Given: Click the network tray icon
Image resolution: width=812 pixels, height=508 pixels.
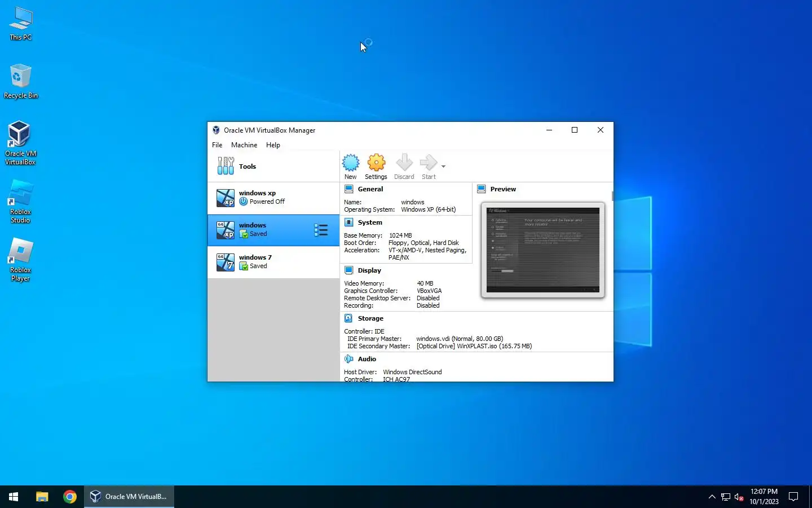Looking at the screenshot, I should point(726,497).
